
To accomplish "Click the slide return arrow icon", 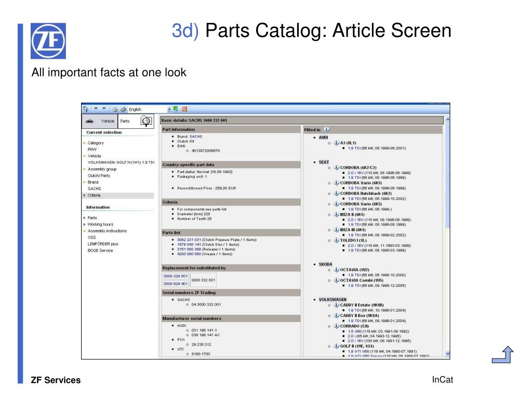I will (503, 354).
